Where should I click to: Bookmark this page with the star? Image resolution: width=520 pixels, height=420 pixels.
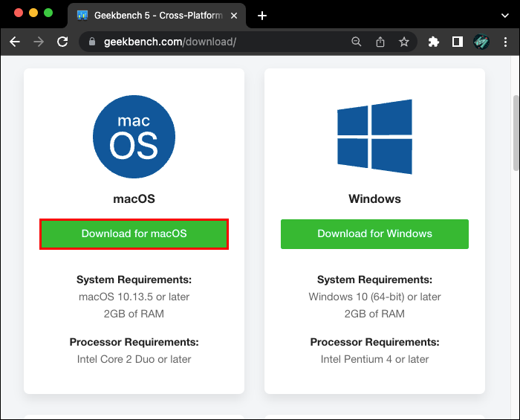pyautogui.click(x=403, y=42)
